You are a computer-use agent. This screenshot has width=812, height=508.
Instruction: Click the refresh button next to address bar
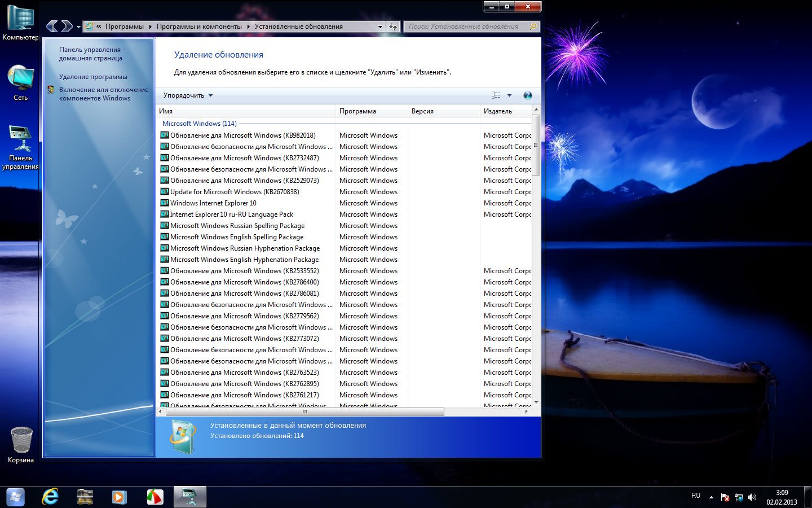[393, 27]
